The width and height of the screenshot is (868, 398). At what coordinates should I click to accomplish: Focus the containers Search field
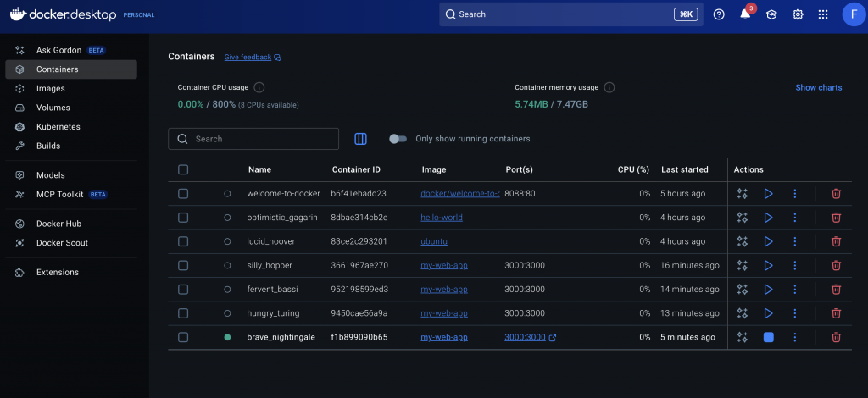[x=263, y=139]
